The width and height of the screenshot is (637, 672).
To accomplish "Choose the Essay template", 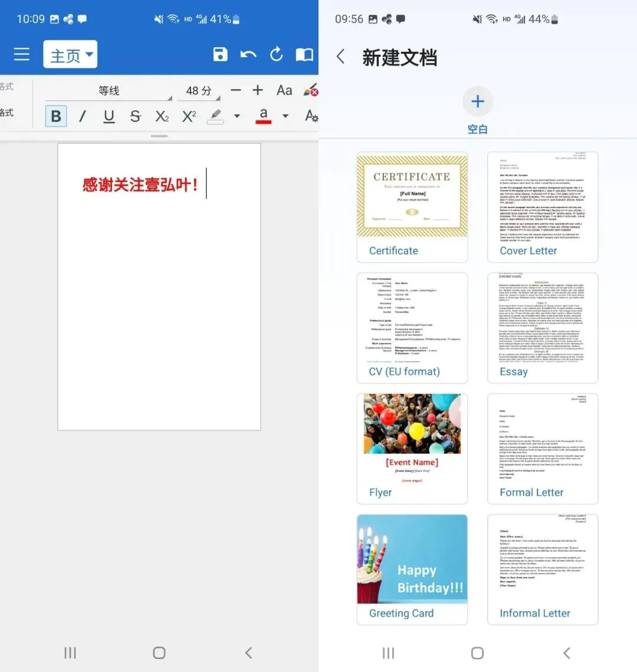I will (x=543, y=328).
